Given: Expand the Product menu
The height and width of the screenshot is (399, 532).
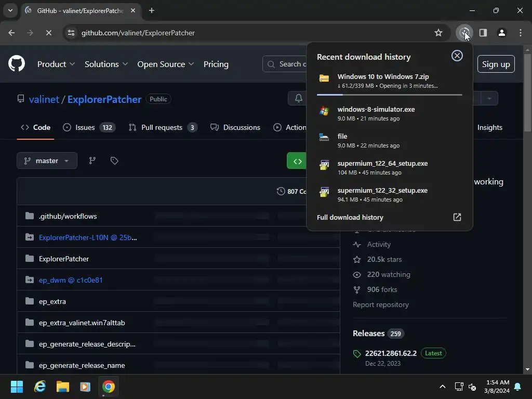Looking at the screenshot, I should point(56,64).
